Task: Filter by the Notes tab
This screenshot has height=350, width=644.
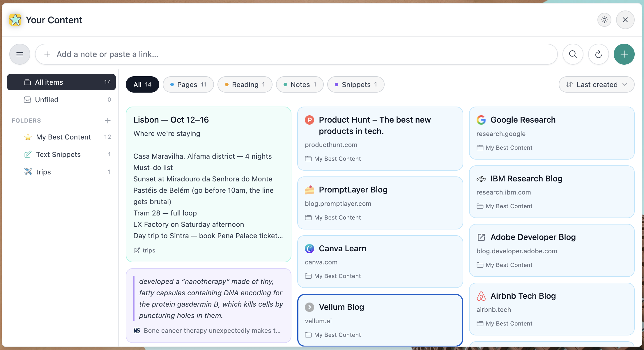Action: pos(300,84)
